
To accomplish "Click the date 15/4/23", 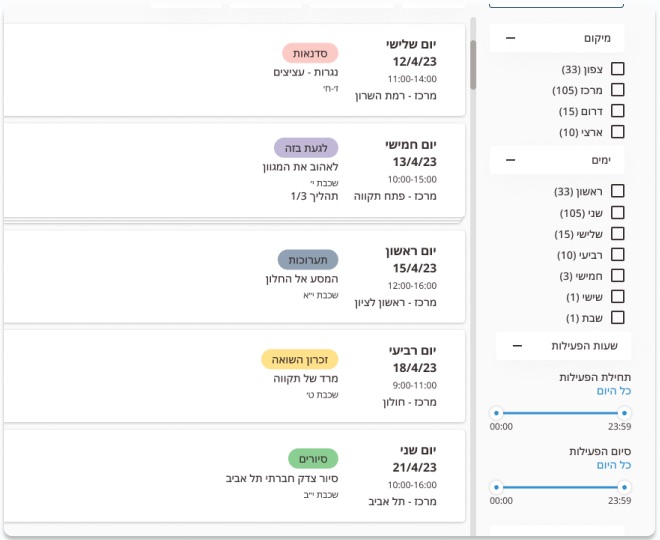I will pyautogui.click(x=415, y=269).
